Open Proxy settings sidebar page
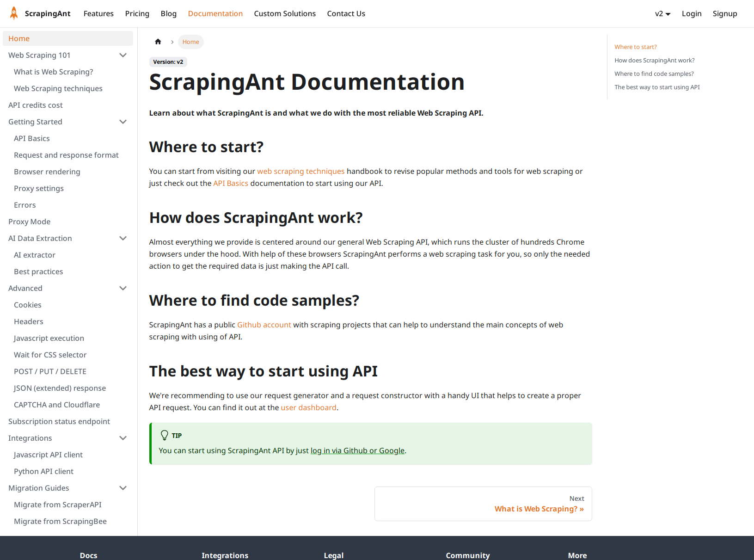Screen dimensions: 754x560 tap(39, 188)
